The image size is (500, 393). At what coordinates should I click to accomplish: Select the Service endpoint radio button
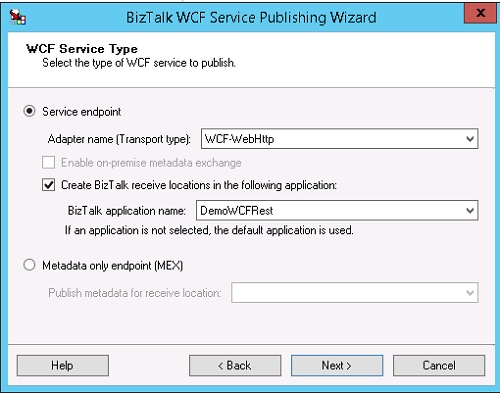(29, 111)
